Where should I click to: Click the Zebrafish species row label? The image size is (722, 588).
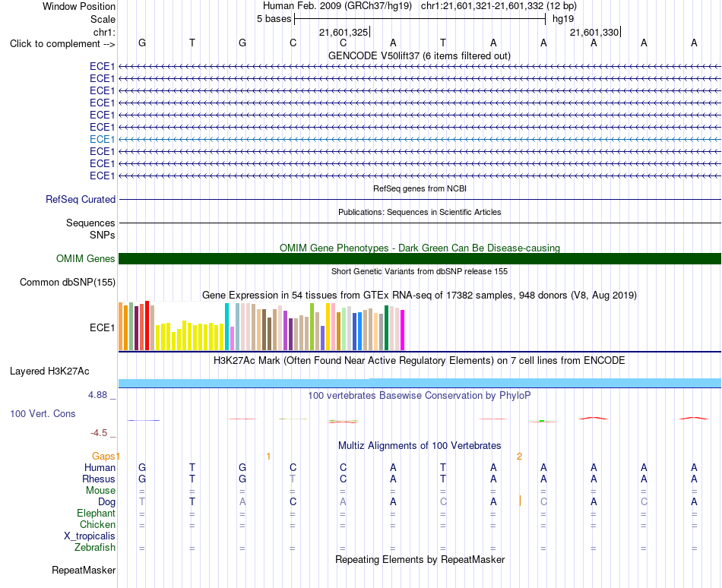tap(95, 548)
